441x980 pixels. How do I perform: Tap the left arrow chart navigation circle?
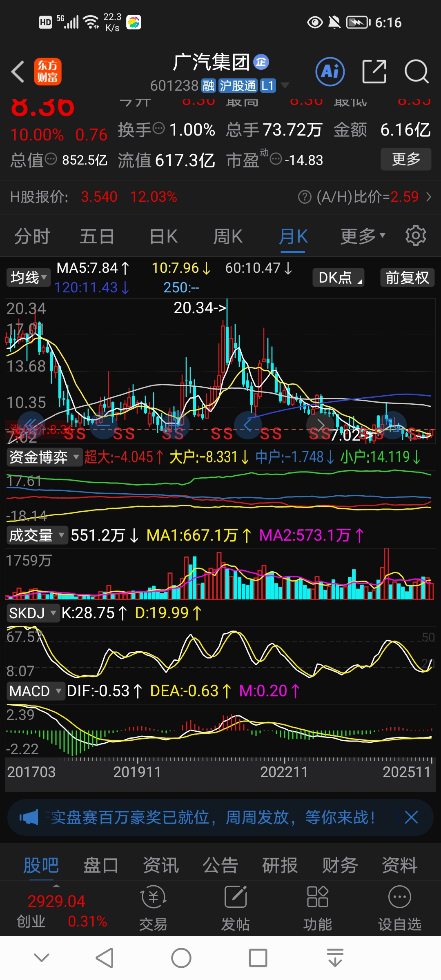pos(248,425)
